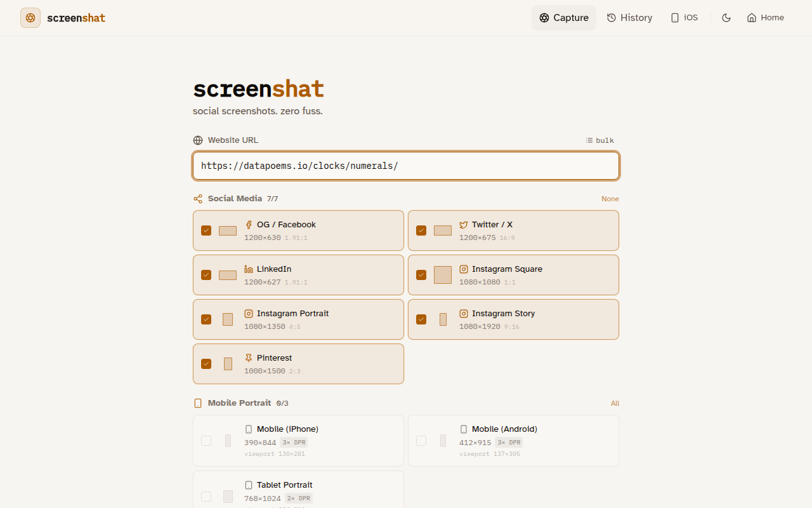Uncheck Pinterest checkbox

(x=206, y=364)
